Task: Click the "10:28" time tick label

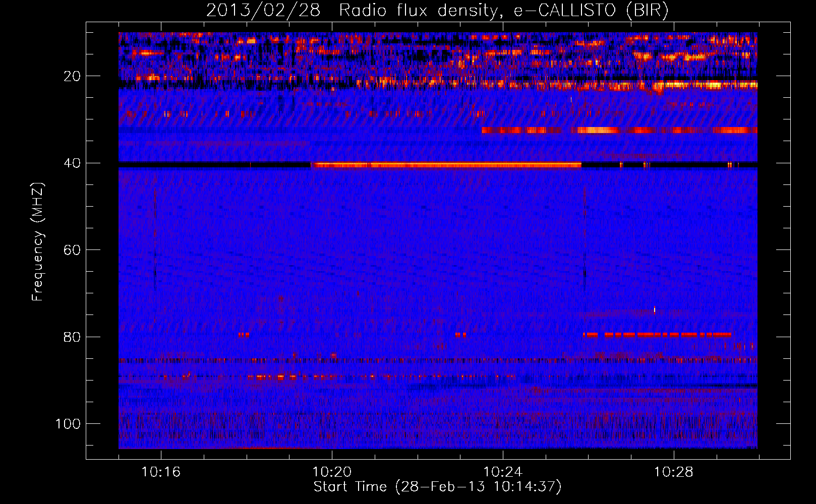Action: [674, 472]
